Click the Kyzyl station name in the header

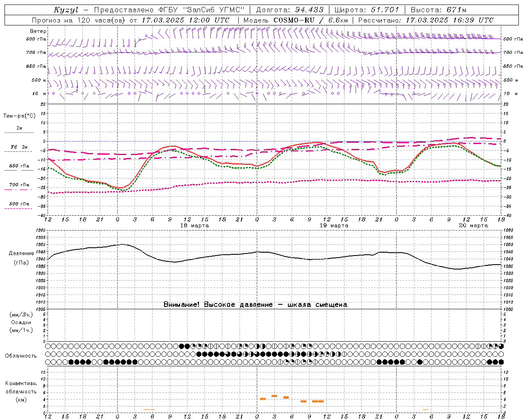[66, 10]
